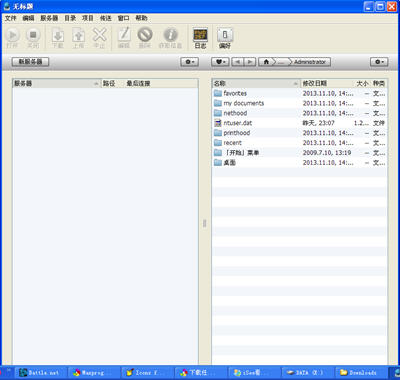
Task: Click the 23:07 date of ntuser.dat
Action: coord(318,123)
